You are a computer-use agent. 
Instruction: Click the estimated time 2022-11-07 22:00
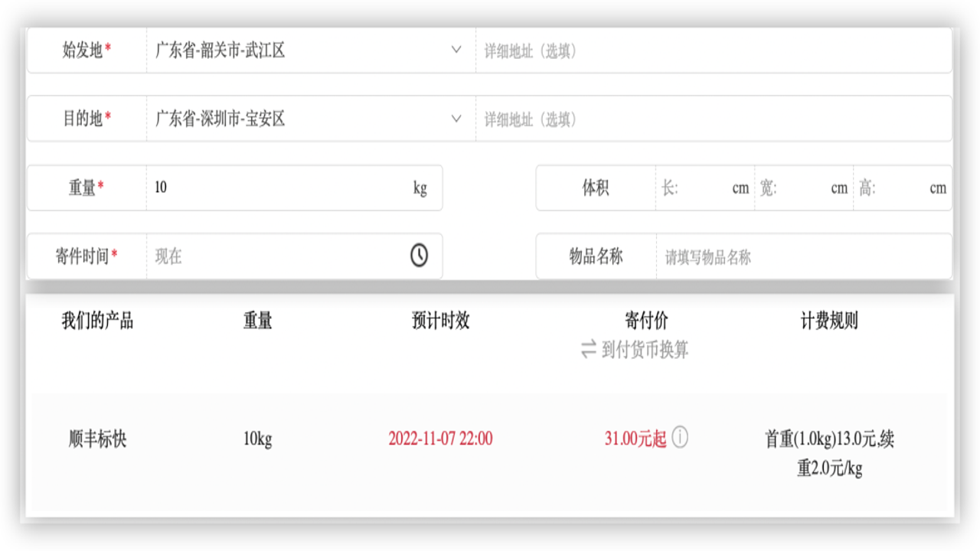coord(440,439)
